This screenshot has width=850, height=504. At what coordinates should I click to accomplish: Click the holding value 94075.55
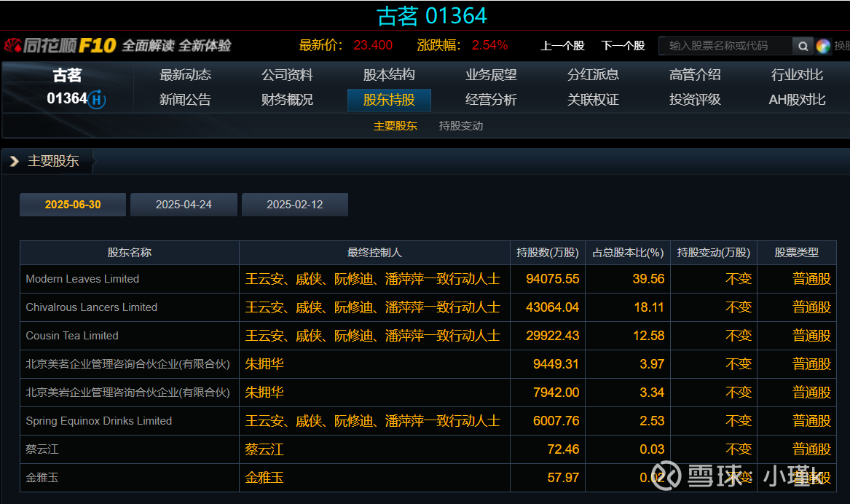(x=552, y=279)
